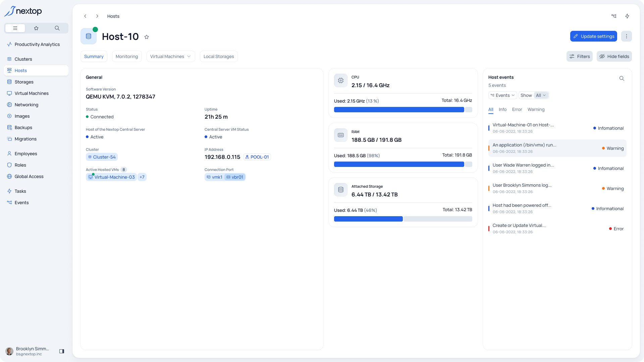
Task: Open Local Storages tab
Action: pos(219,56)
